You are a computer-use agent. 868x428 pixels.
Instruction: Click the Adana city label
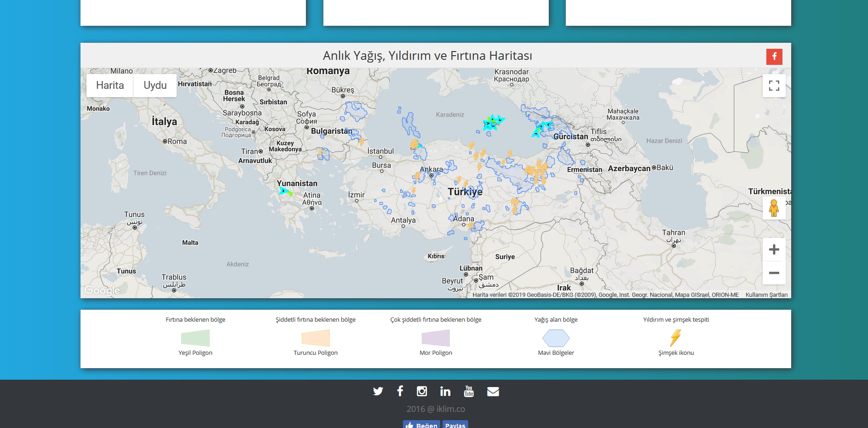pyautogui.click(x=464, y=219)
